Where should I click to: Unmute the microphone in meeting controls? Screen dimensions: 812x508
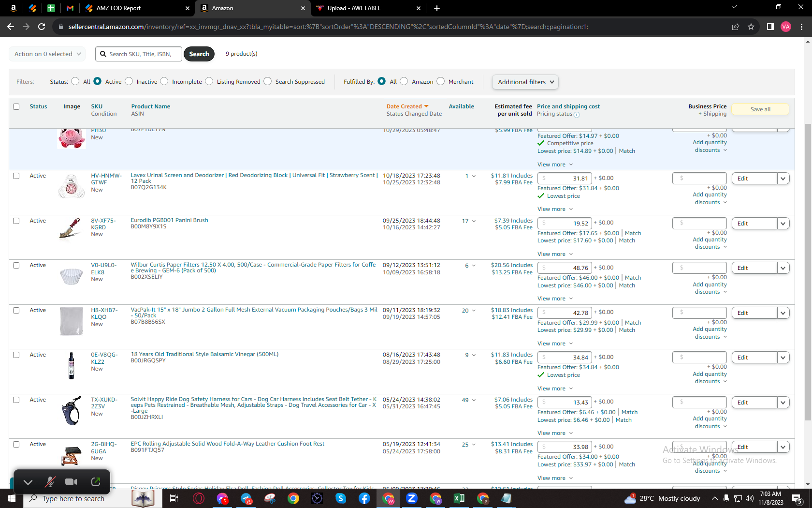pos(50,482)
